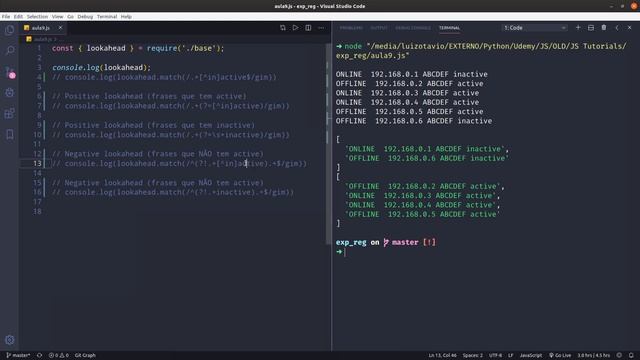
Task: Click 'Ln 13, Col 46' cursor position indicator
Action: (442, 356)
